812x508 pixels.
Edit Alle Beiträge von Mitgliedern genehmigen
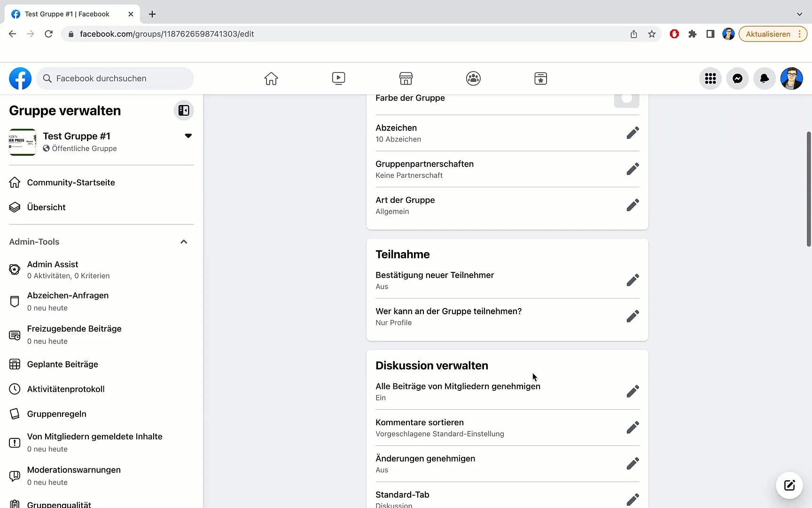[632, 391]
